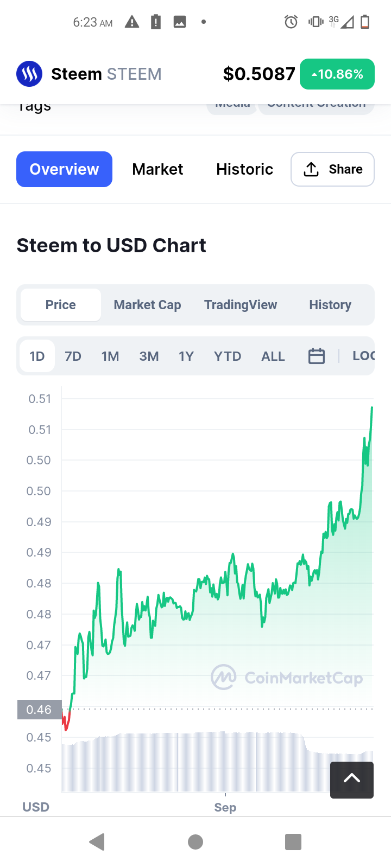Tap the warning triangle notification icon
Viewport: 391px width, 868px height.
point(132,22)
